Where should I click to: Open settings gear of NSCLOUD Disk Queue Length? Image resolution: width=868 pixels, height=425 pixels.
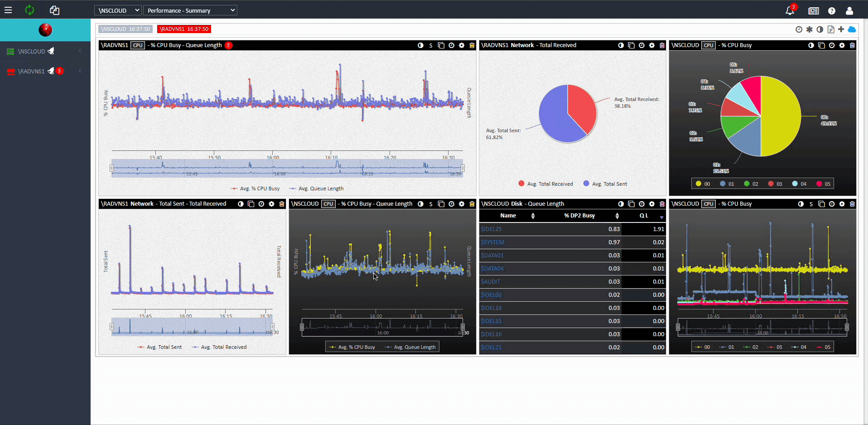[x=651, y=204]
